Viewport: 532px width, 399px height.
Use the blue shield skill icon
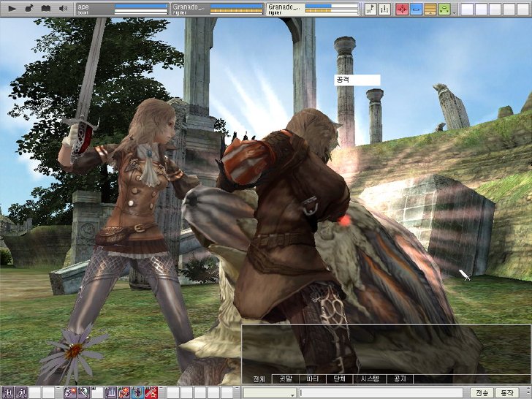tap(137, 392)
